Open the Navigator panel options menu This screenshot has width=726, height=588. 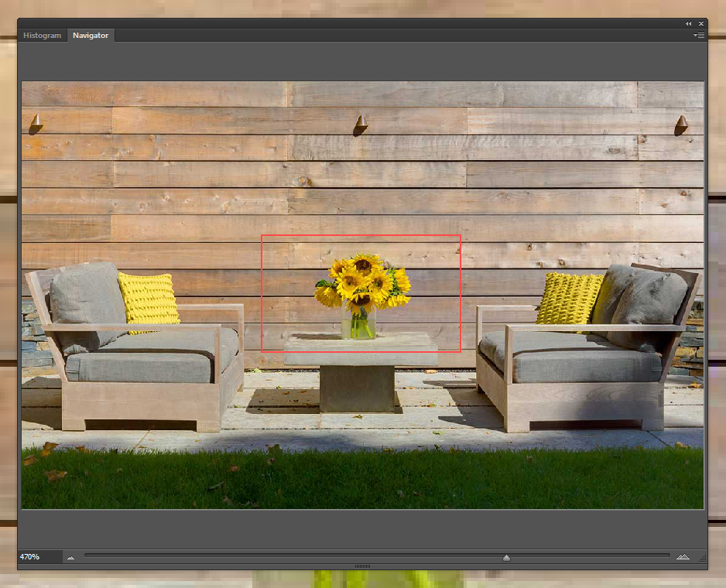(699, 35)
